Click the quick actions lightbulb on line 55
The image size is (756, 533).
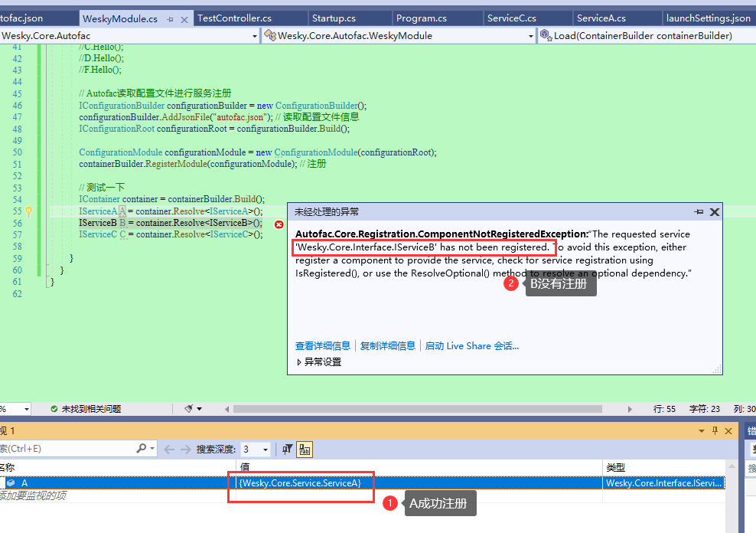[x=30, y=211]
